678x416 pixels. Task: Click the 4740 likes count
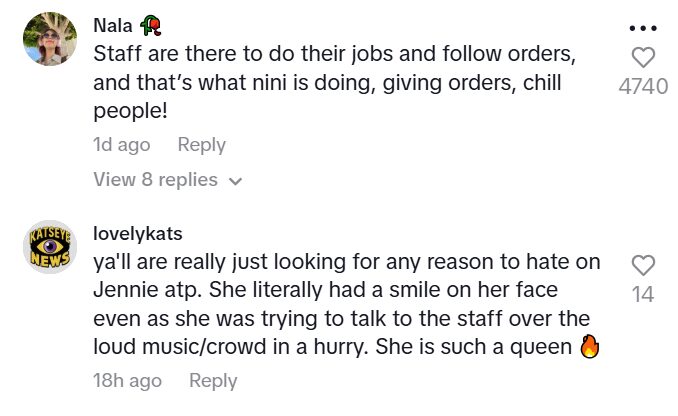click(x=643, y=87)
